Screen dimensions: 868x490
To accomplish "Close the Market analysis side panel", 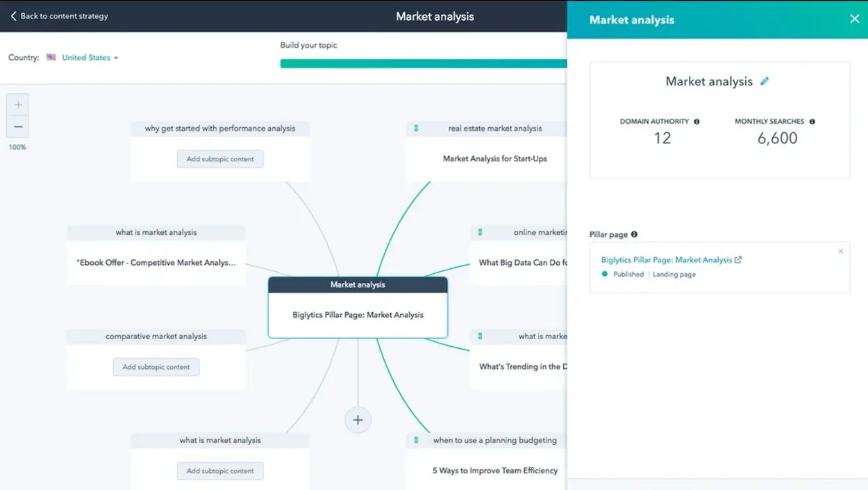I will tap(854, 19).
